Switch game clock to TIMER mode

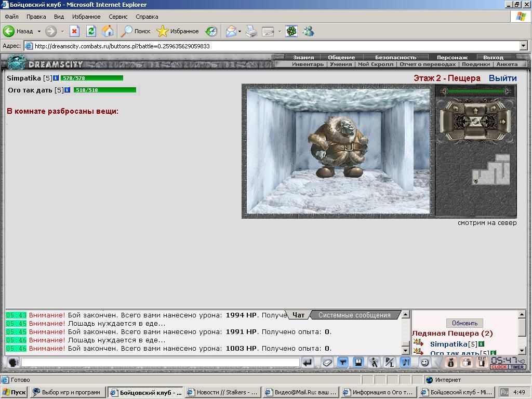click(x=517, y=367)
